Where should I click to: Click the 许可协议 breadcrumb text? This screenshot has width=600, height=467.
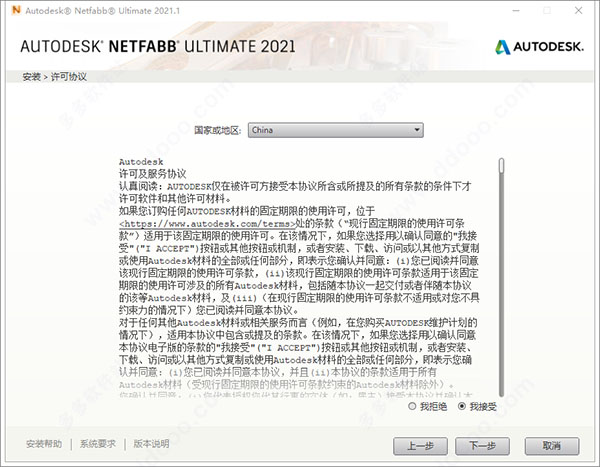[x=68, y=77]
